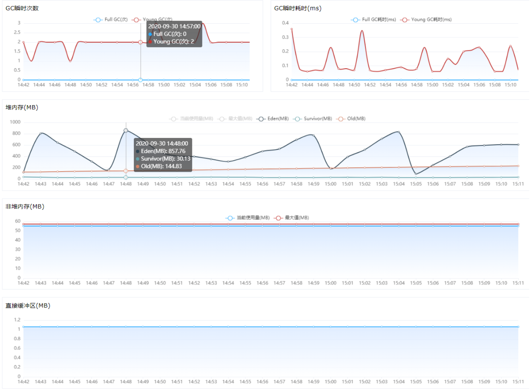Toggle the Survivor(MB) legend item

313,119
